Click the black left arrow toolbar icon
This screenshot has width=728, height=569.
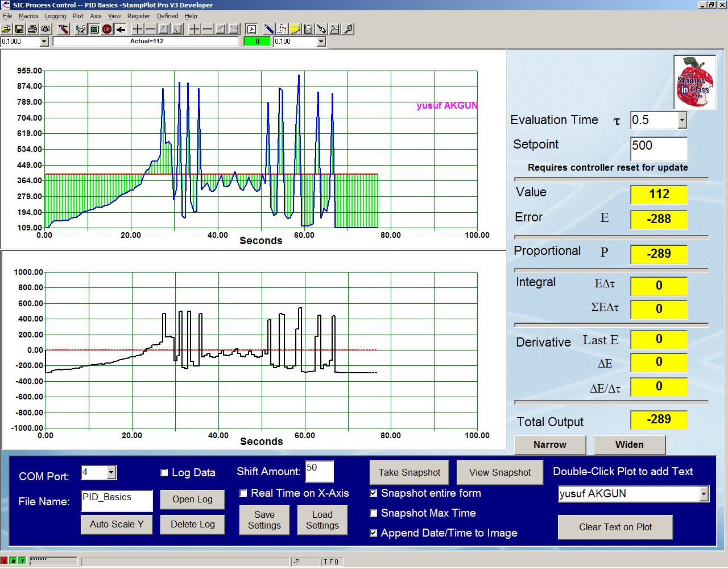pos(120,29)
